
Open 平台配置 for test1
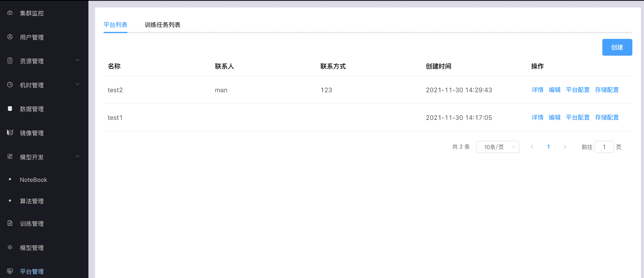pos(578,117)
